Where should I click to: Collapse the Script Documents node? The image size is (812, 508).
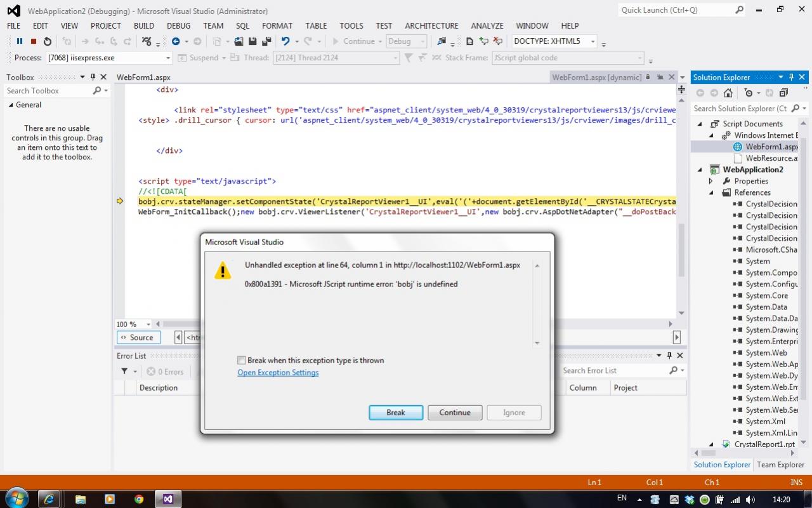tap(700, 124)
